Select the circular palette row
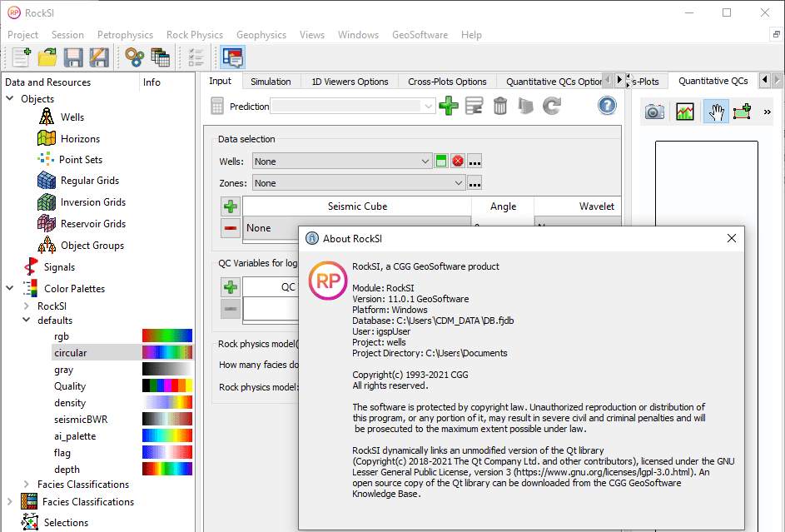 [122, 352]
